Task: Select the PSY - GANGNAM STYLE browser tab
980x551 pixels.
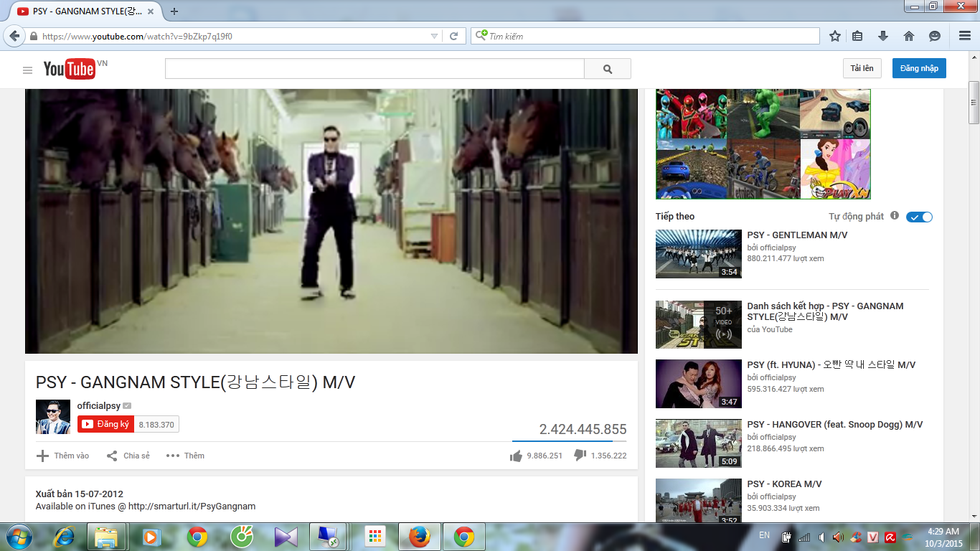Action: click(86, 11)
